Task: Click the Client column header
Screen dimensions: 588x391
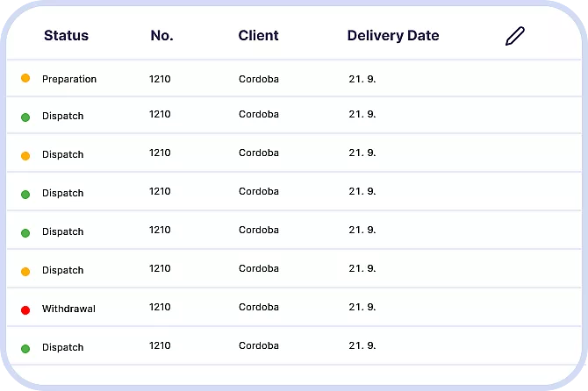Action: 258,36
